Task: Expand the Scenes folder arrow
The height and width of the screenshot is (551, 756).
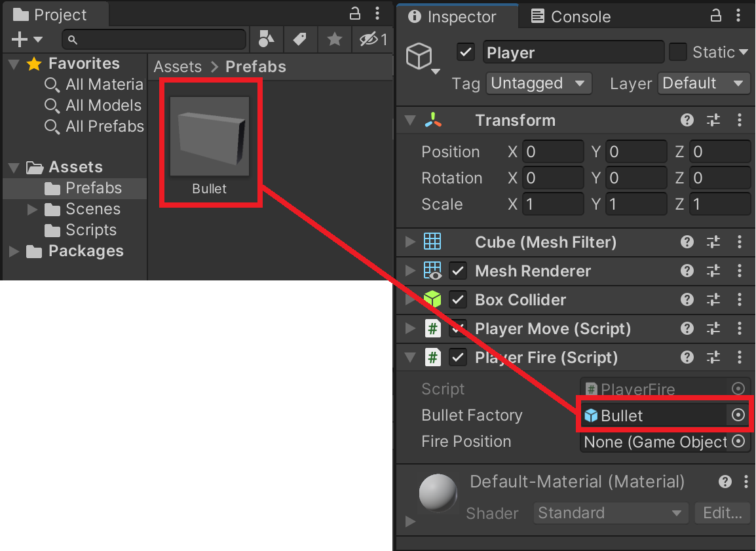Action: pyautogui.click(x=32, y=209)
